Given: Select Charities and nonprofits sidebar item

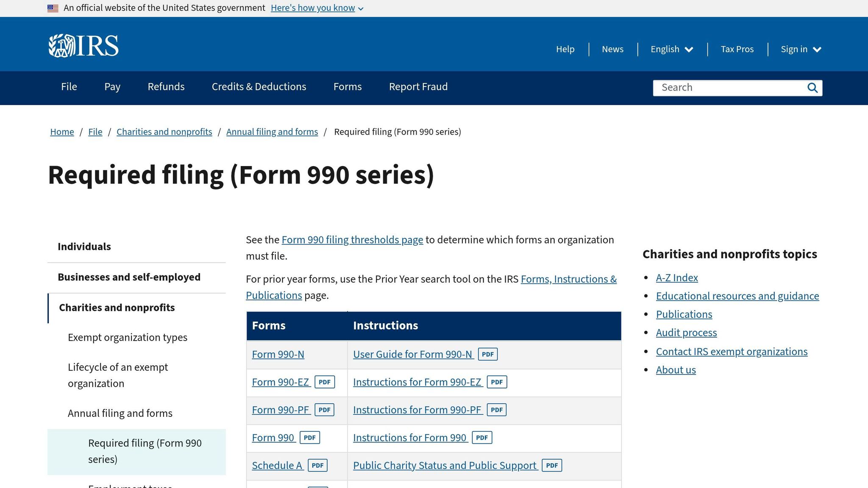Looking at the screenshot, I should tap(117, 308).
